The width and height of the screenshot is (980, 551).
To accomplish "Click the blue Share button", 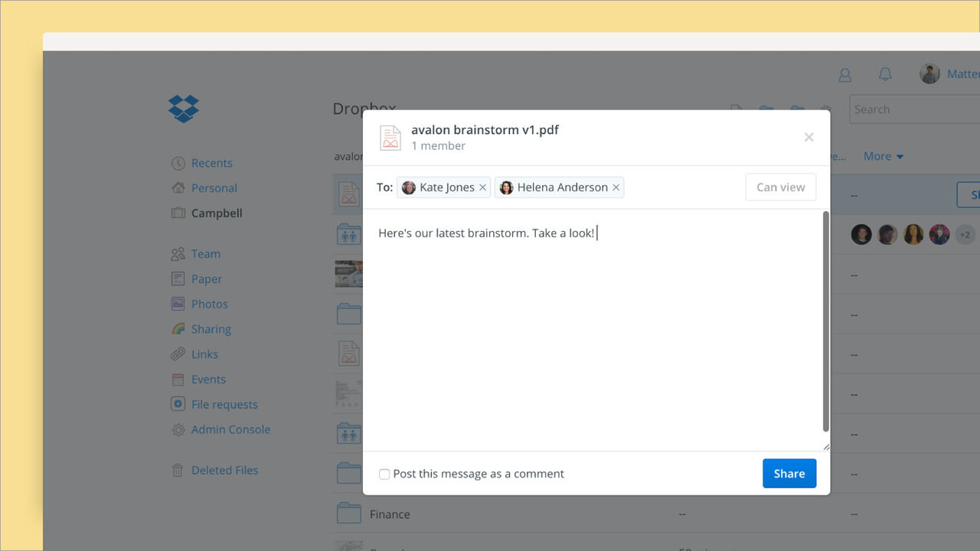I will pos(789,474).
